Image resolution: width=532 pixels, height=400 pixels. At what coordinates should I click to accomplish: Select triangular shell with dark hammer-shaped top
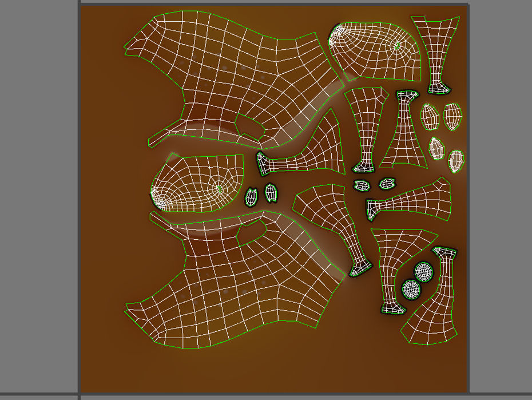tap(404, 130)
